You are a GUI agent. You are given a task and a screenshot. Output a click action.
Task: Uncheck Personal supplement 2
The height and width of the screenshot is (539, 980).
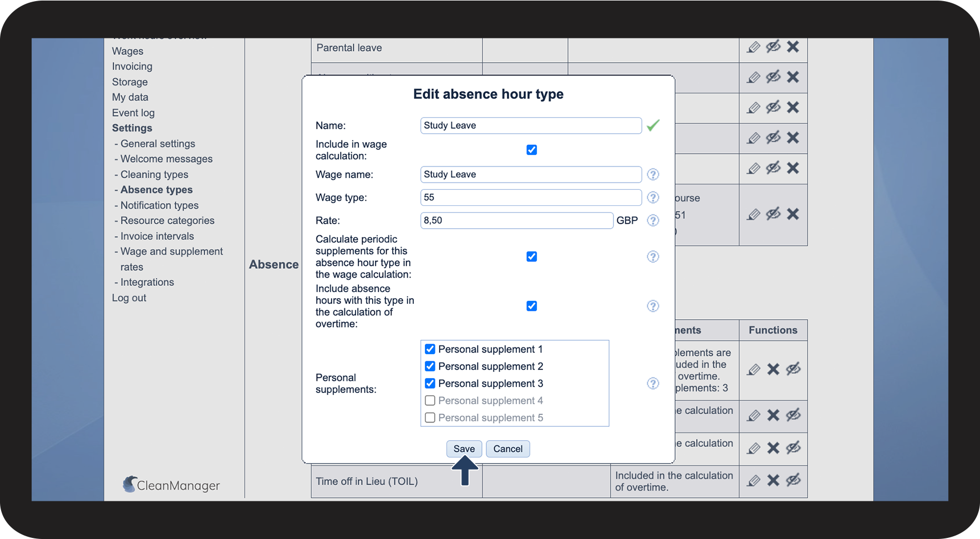coord(430,366)
